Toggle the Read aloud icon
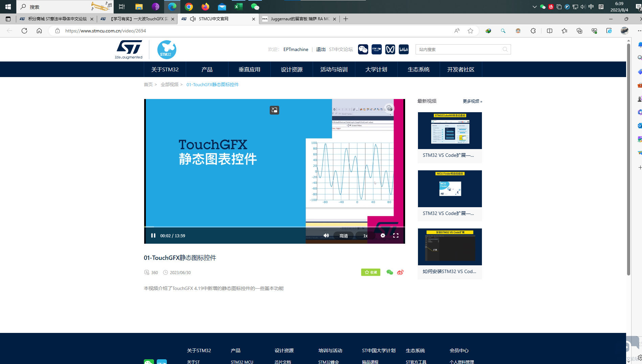Viewport: 642px width, 364px height. tap(457, 31)
